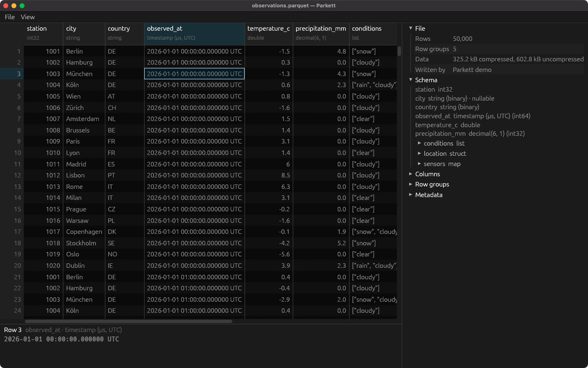This screenshot has width=588, height=368.
Task: Select the precipitation_mm decimal schema entry
Action: [x=470, y=133]
